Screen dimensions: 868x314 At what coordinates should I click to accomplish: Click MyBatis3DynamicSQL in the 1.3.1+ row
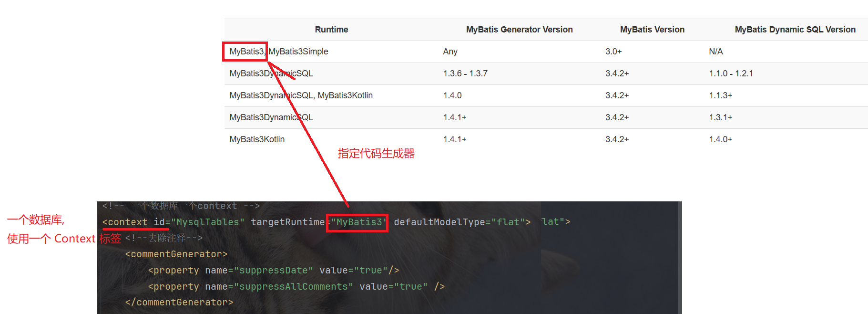[x=271, y=117]
